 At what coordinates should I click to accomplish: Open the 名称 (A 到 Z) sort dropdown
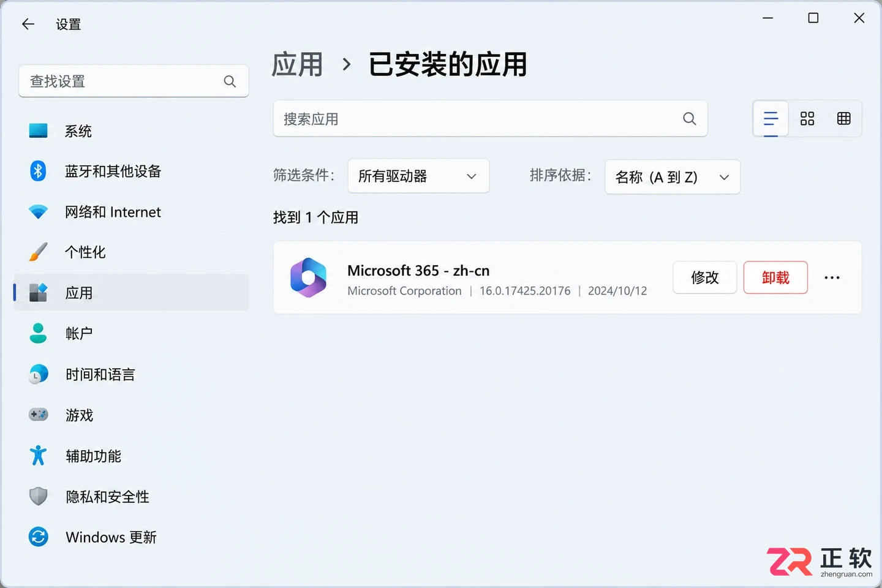(673, 177)
